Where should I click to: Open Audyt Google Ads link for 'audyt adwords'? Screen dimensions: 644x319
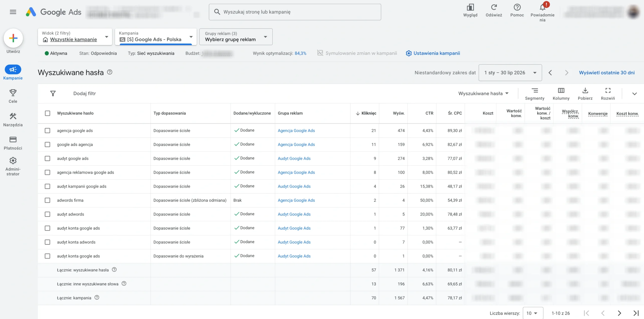pos(294,214)
